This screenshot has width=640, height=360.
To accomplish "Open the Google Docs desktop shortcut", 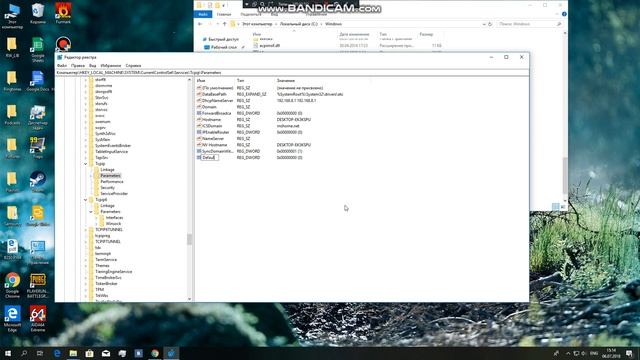I will (x=38, y=81).
